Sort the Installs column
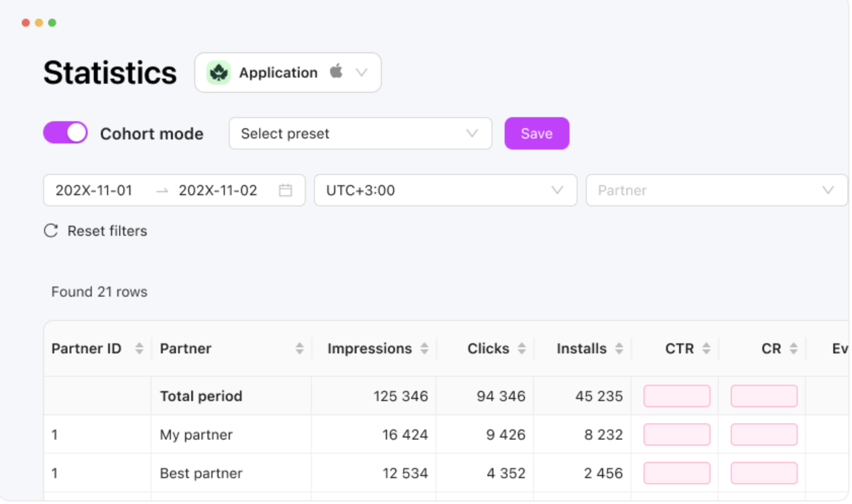Viewport: 852px width, 504px height. coord(618,348)
